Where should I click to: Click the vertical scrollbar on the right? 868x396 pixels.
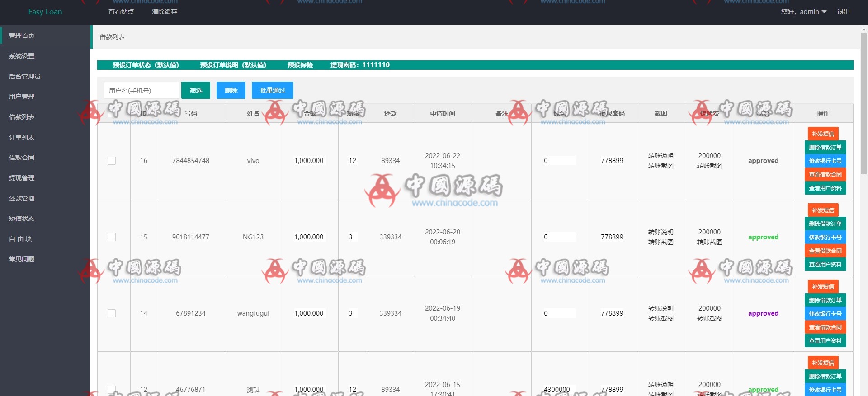point(864,104)
